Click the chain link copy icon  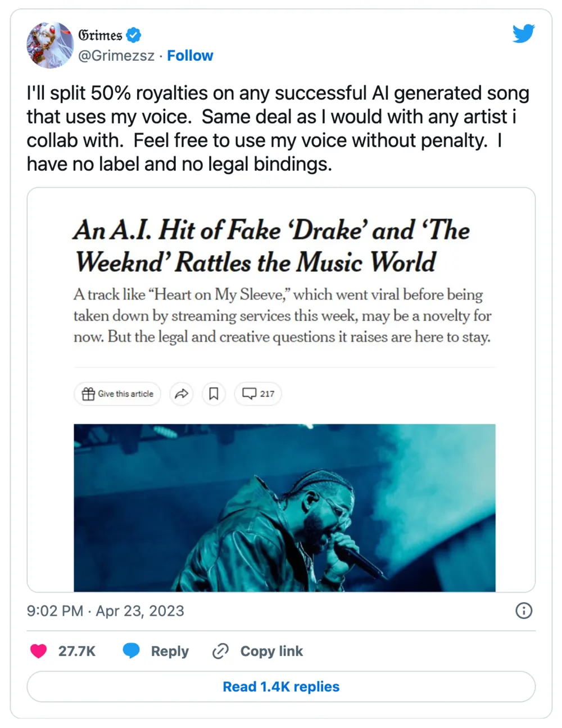tap(220, 651)
